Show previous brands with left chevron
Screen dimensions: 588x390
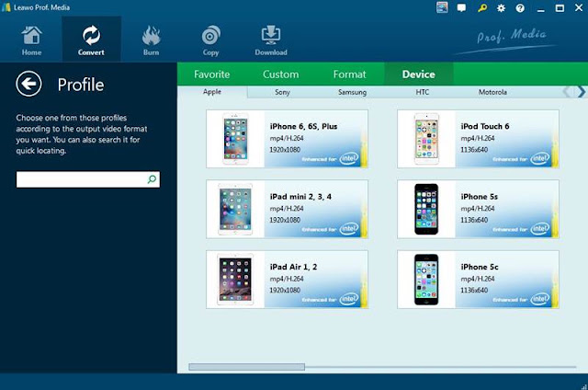pos(568,92)
